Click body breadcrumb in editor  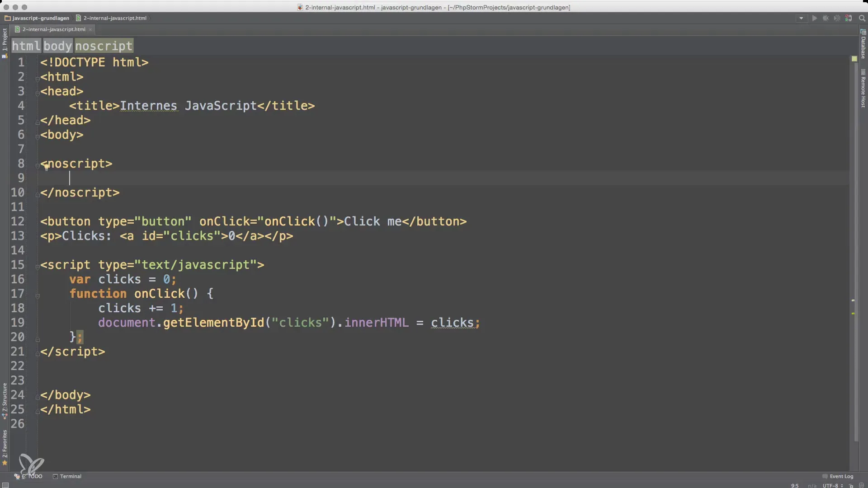pyautogui.click(x=58, y=46)
